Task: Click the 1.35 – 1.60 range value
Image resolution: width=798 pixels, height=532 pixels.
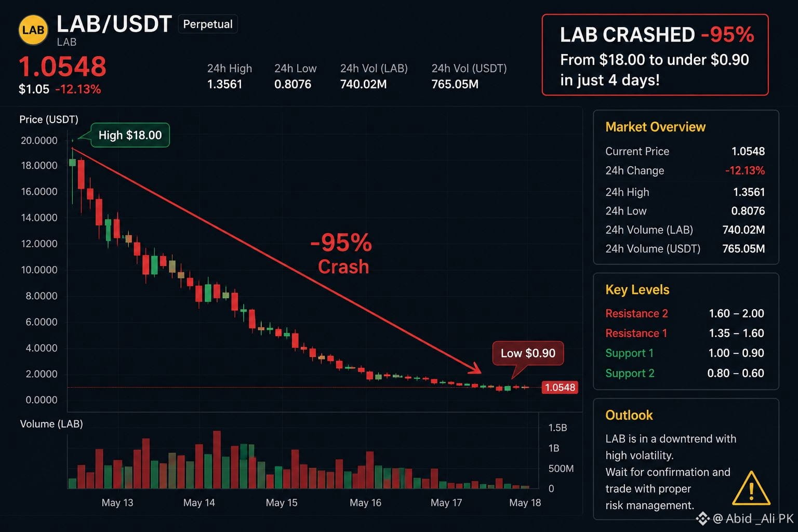Action: 736,333
